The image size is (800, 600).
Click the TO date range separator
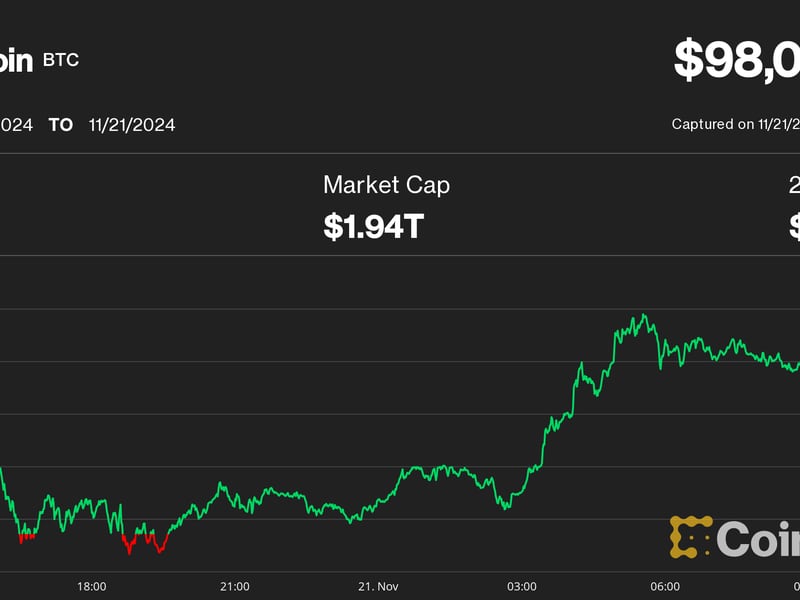click(61, 125)
